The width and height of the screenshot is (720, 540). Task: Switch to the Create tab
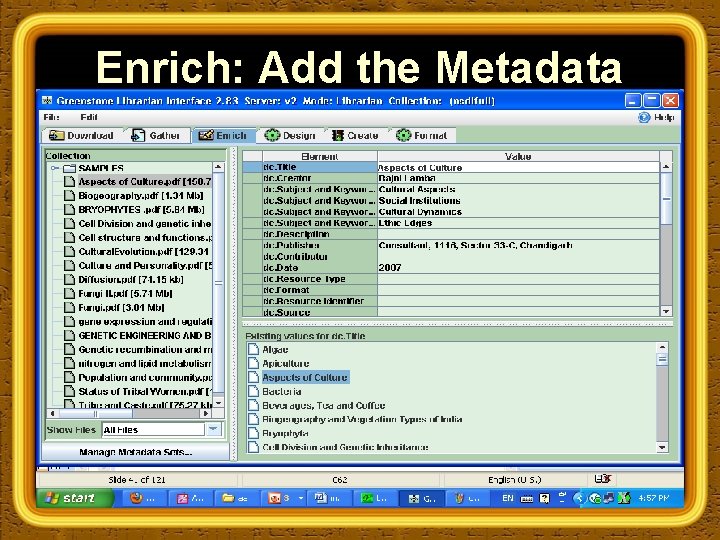coord(356,135)
